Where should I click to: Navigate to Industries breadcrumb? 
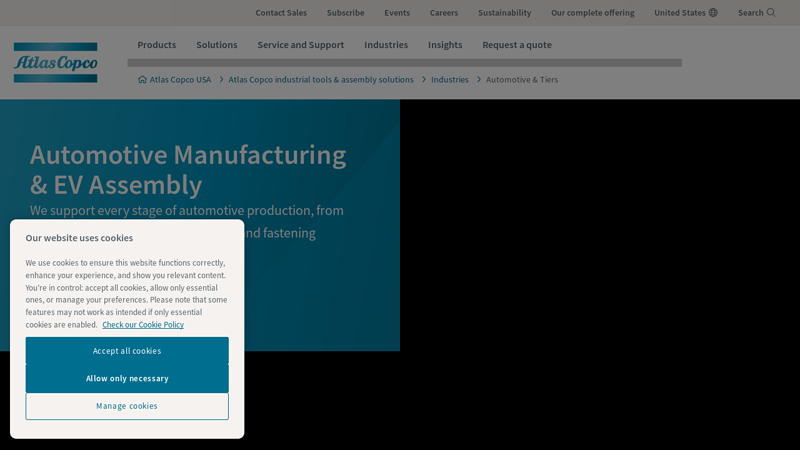(x=449, y=80)
